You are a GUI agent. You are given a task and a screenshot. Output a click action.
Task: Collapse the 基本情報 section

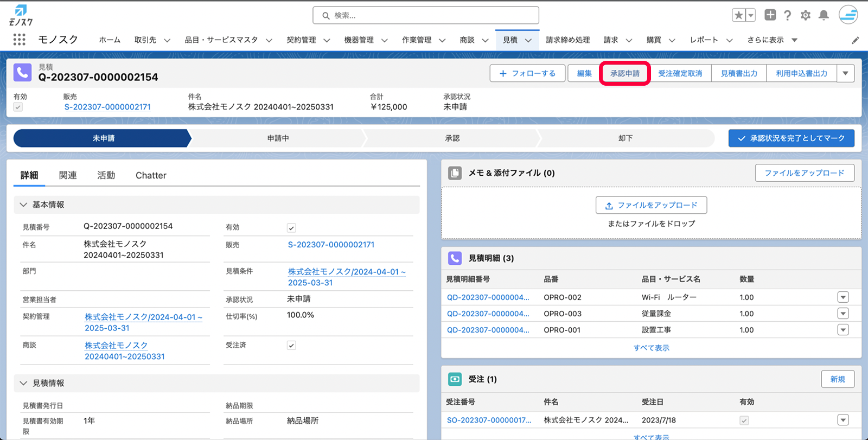click(23, 205)
